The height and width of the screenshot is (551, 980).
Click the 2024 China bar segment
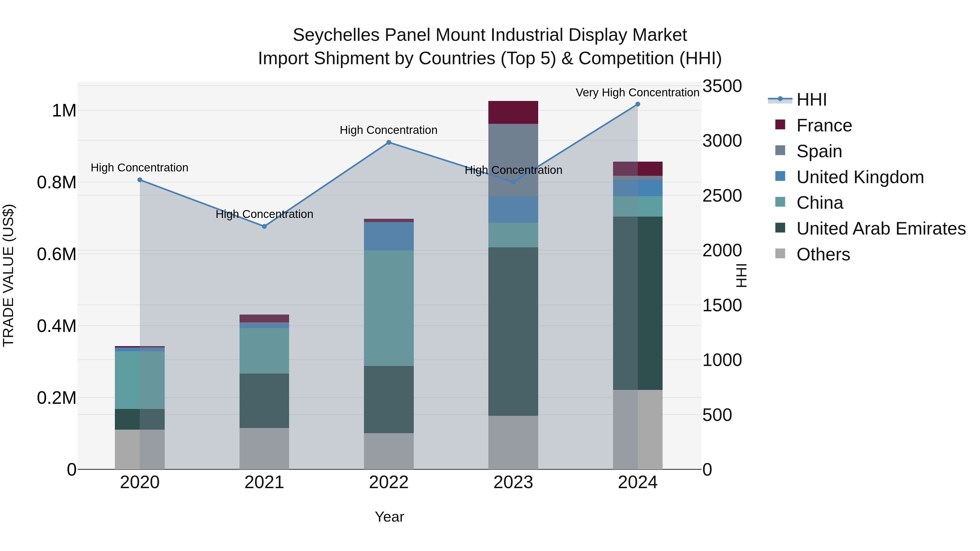coord(638,207)
